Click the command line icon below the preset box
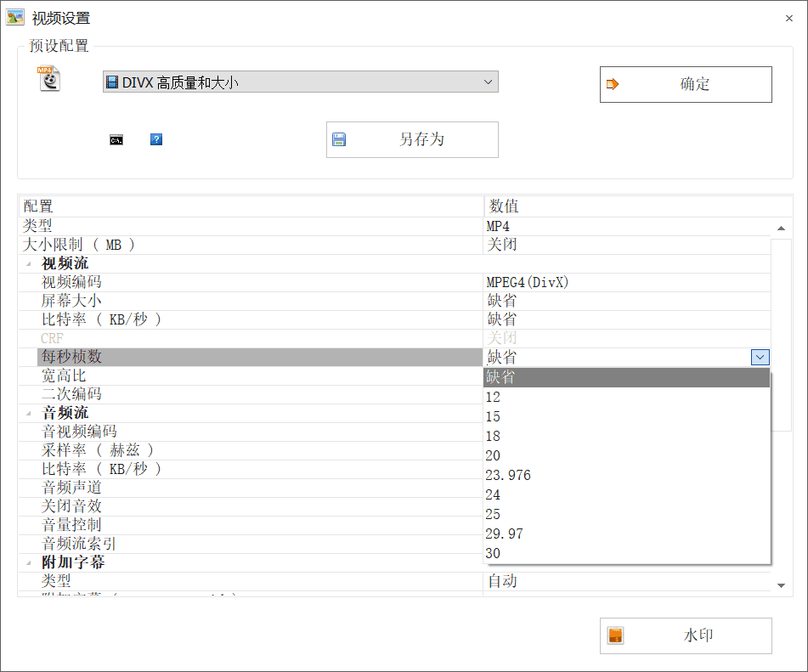This screenshot has height=672, width=808. click(116, 139)
